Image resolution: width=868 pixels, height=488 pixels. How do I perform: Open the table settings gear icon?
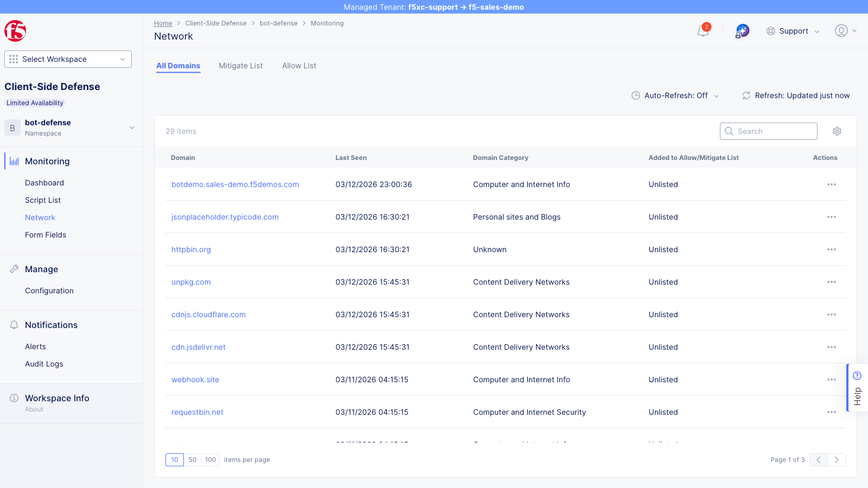pyautogui.click(x=837, y=131)
